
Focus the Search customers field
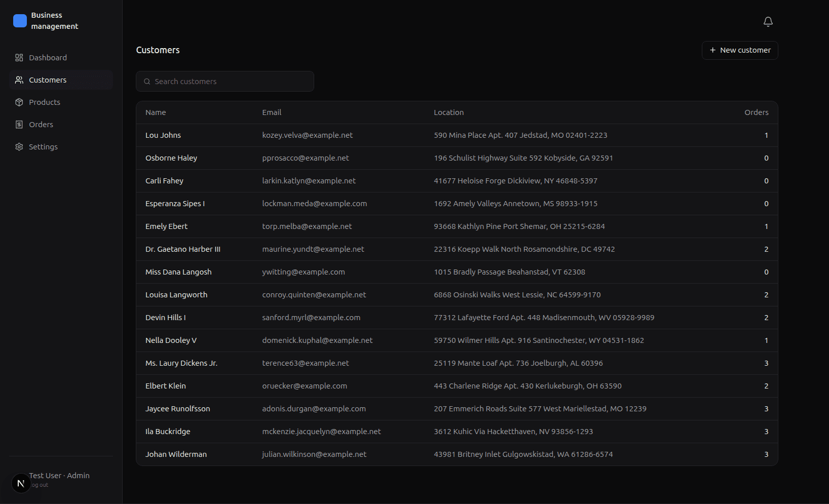coord(225,82)
